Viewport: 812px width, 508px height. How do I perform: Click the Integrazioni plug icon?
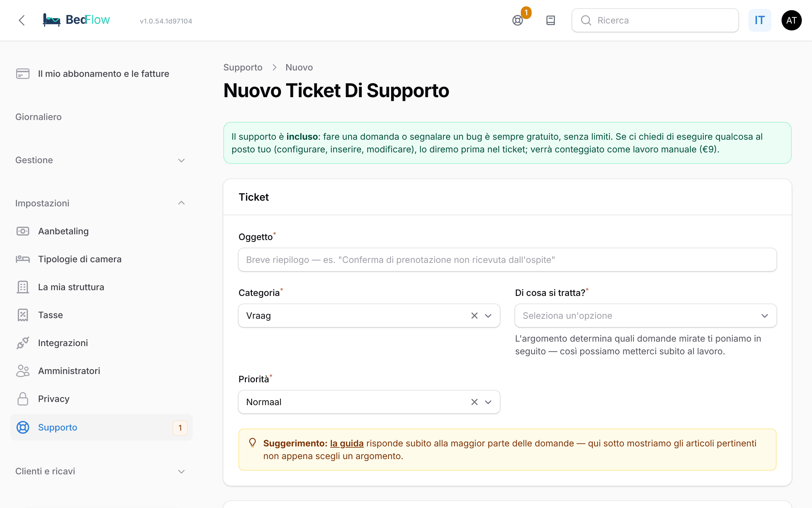point(23,343)
